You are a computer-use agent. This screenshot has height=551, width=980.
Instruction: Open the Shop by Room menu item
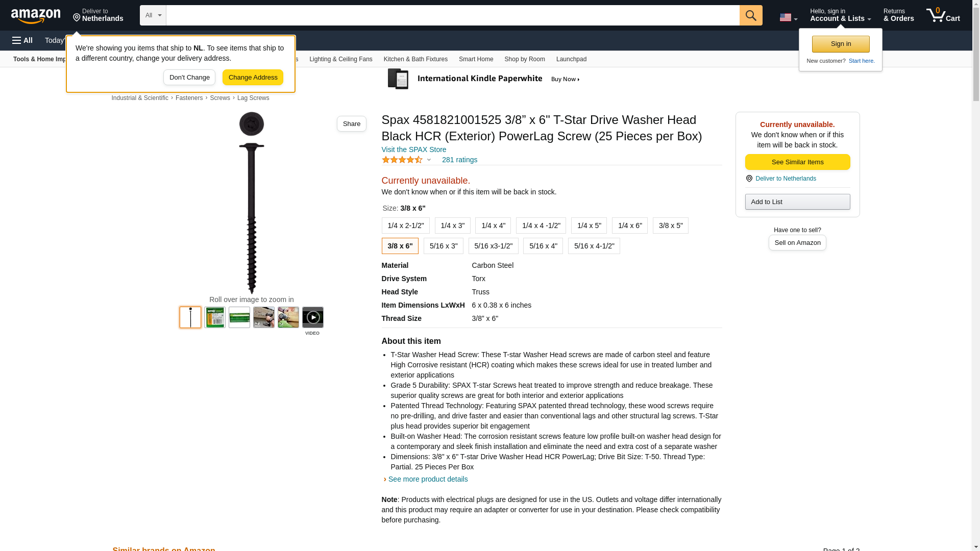coord(525,59)
